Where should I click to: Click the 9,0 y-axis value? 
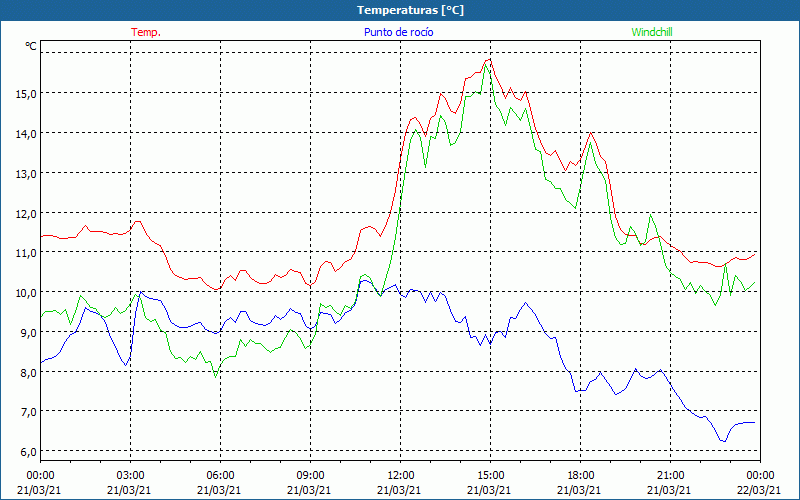pos(28,333)
